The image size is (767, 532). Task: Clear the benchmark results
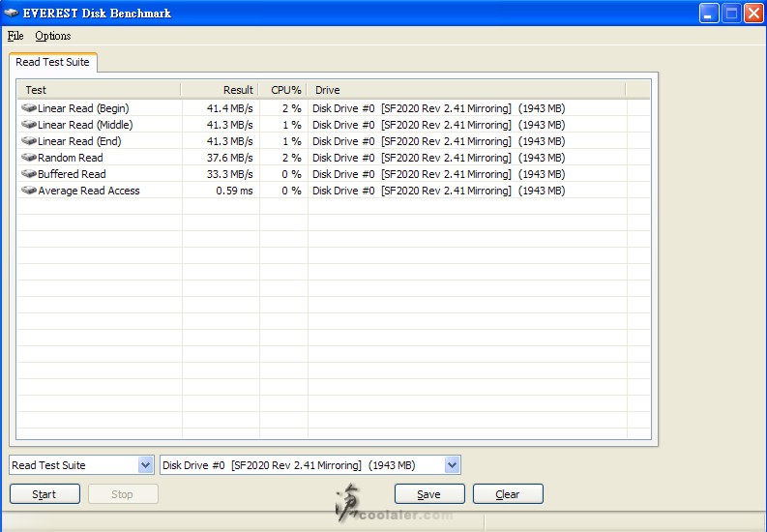coord(508,494)
